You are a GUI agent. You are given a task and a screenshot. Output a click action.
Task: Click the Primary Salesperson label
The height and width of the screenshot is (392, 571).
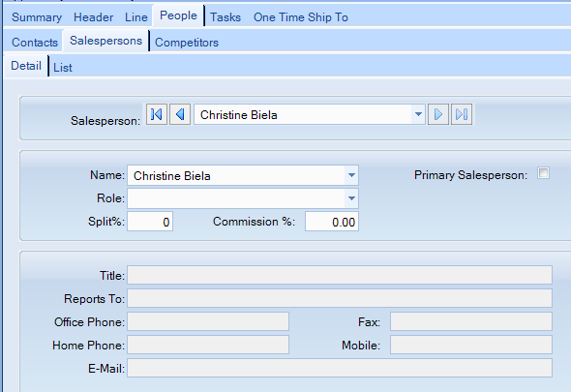(471, 175)
